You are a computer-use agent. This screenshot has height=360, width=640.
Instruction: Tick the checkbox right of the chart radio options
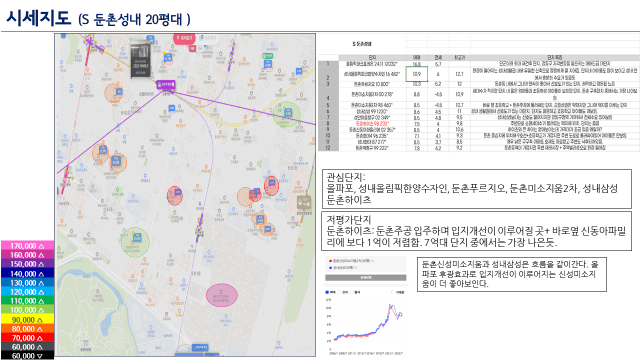coord(393,292)
